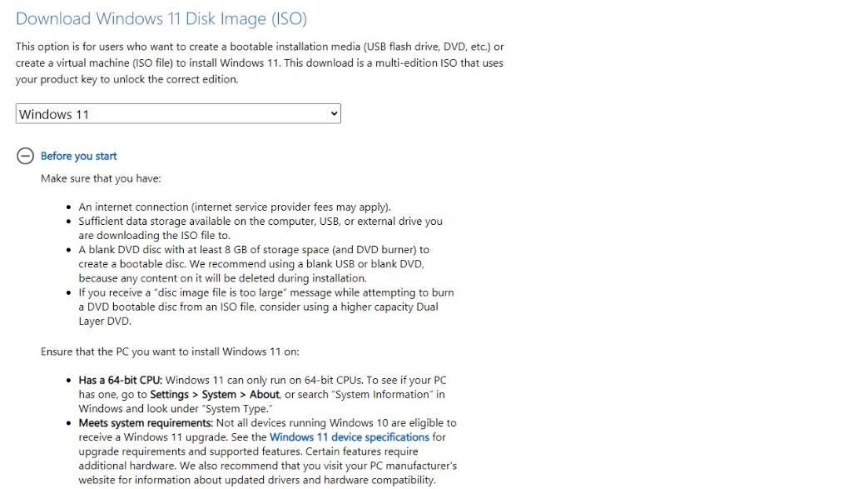
Task: Click the bold "Settings > System > About" text
Action: (x=215, y=394)
